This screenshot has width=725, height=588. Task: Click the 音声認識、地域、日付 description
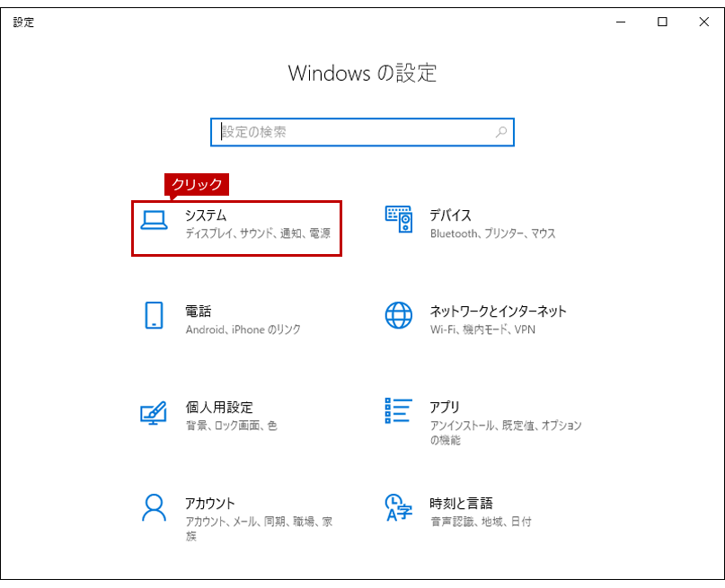tap(481, 522)
